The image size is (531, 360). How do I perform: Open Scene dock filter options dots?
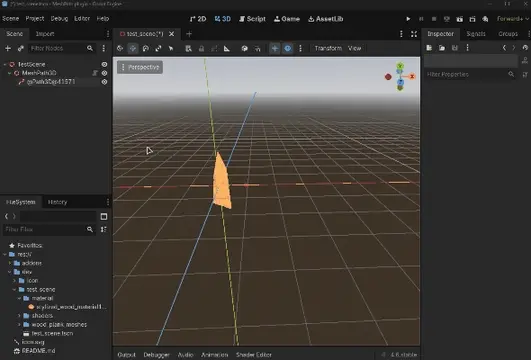pos(104,48)
